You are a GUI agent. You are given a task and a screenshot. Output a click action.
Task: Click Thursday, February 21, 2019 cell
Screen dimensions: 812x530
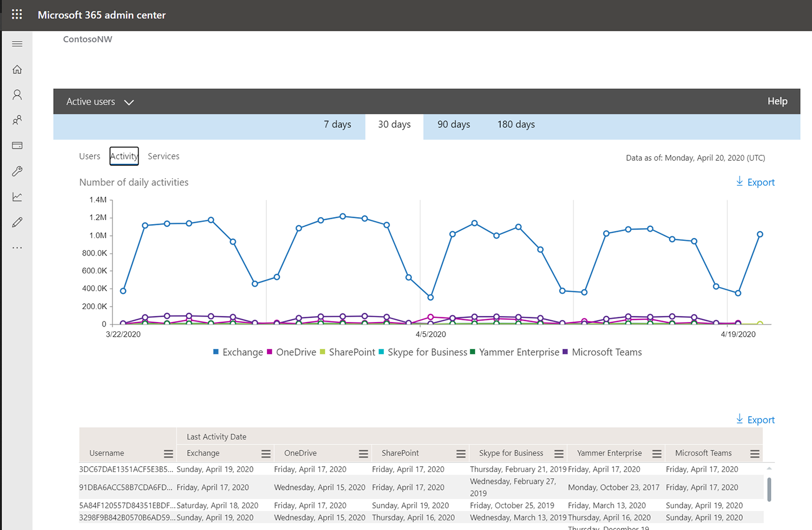pyautogui.click(x=518, y=469)
